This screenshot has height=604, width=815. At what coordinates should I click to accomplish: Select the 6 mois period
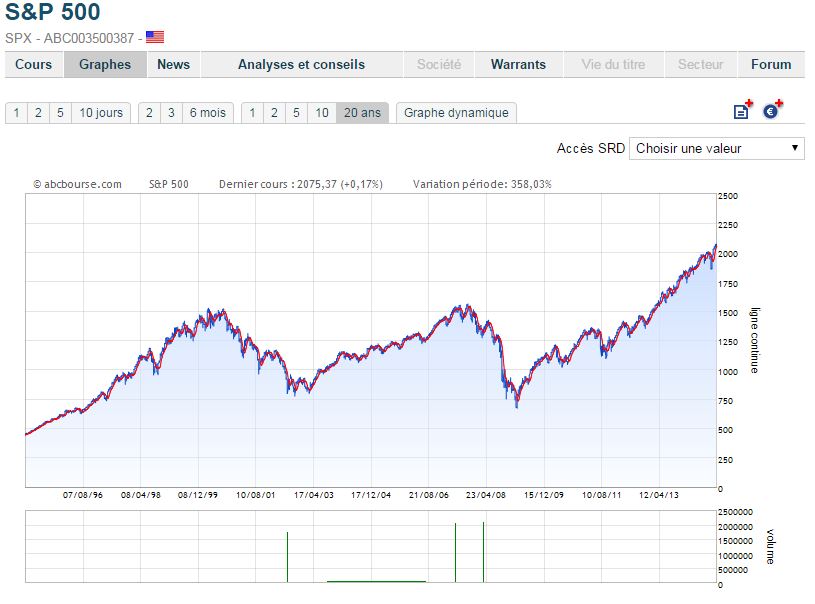[208, 113]
